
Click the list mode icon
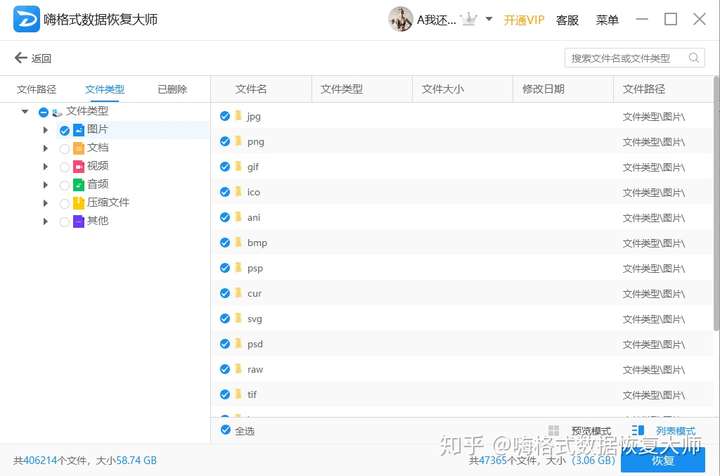(x=638, y=430)
